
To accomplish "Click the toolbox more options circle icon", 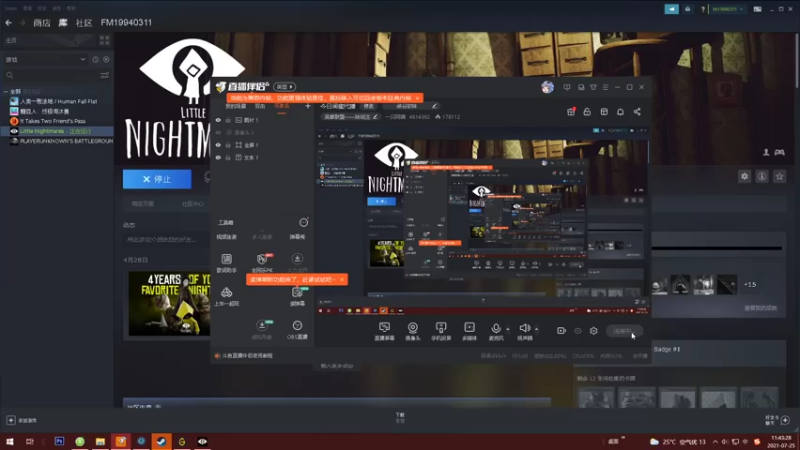I will pos(304,222).
